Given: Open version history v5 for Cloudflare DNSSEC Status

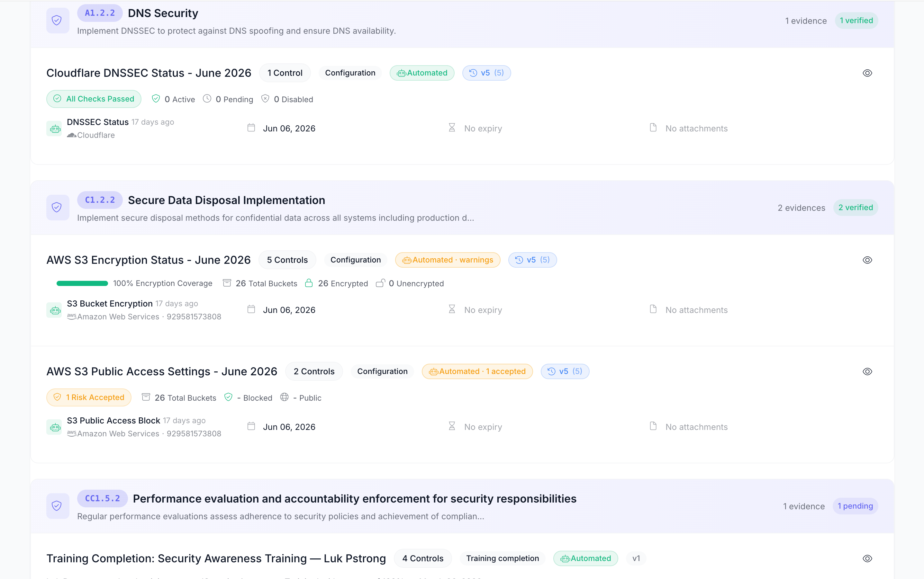Looking at the screenshot, I should click(x=486, y=73).
